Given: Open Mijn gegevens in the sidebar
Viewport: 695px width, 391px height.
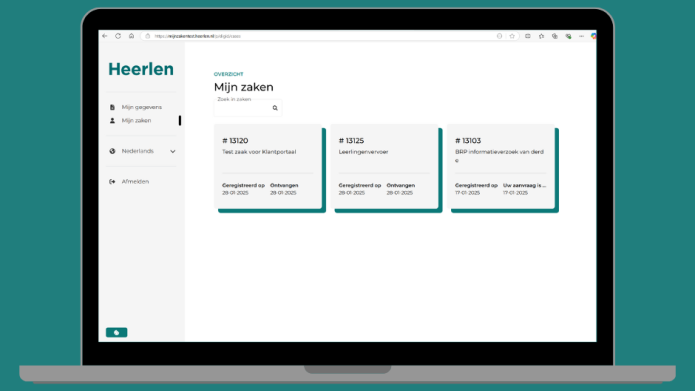Looking at the screenshot, I should coord(141,107).
